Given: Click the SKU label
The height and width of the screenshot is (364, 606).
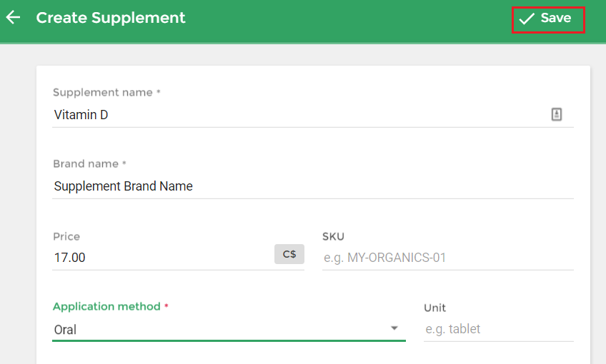Looking at the screenshot, I should (x=333, y=237).
